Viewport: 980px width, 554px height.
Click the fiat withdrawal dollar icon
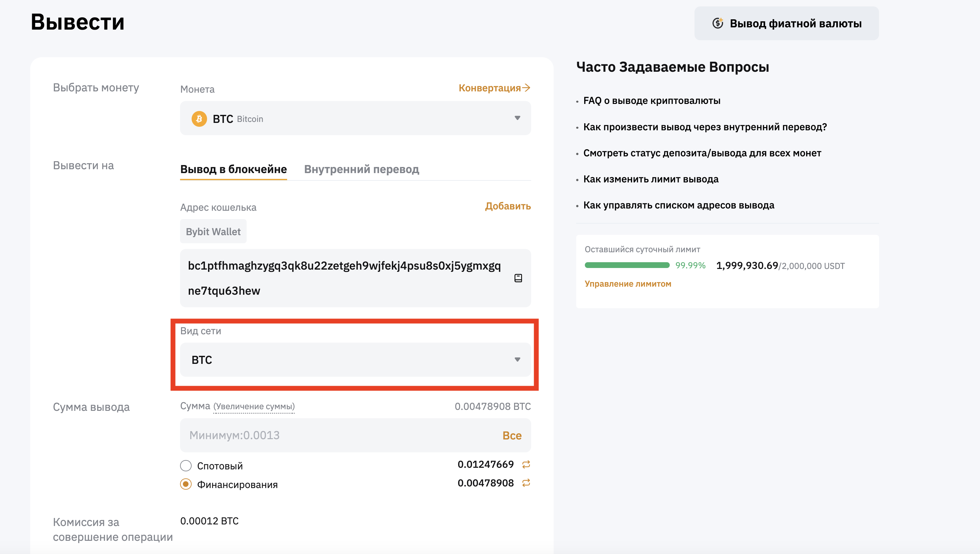[718, 23]
